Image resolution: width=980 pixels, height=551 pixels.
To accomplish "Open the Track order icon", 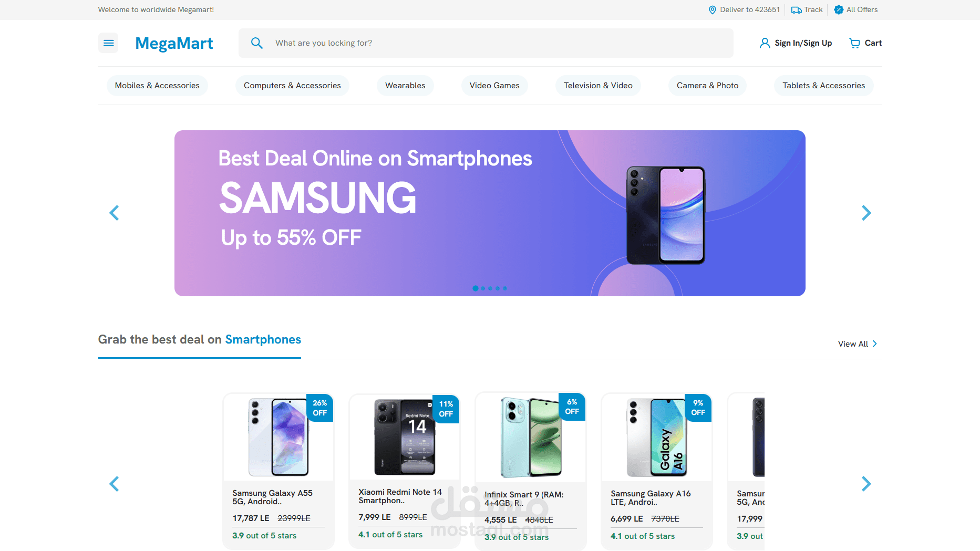I will click(796, 9).
